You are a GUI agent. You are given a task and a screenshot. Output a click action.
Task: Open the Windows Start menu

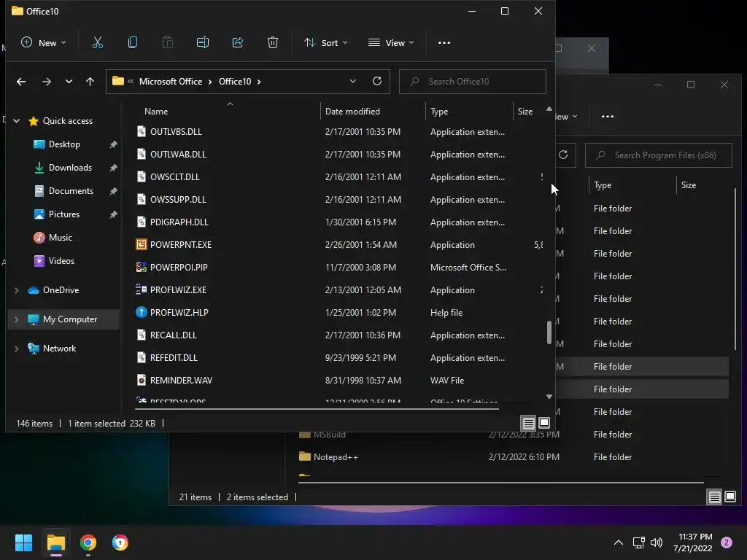(23, 542)
